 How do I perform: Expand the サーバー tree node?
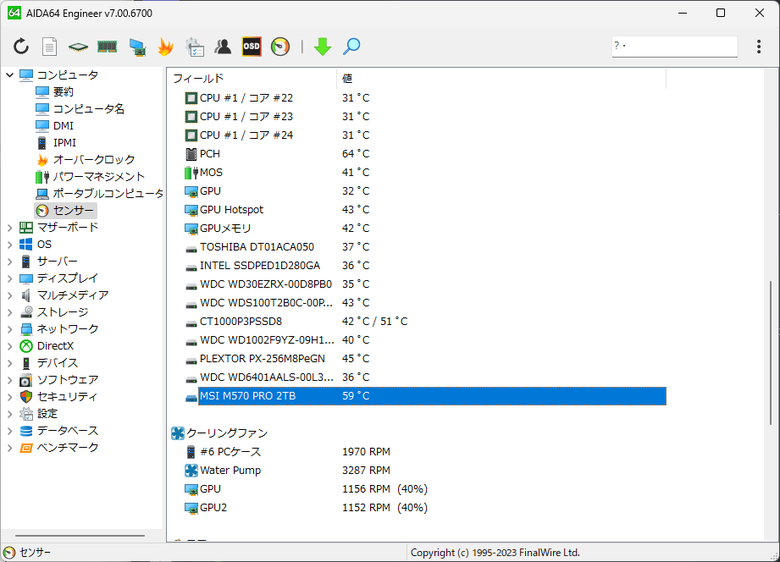(9, 262)
